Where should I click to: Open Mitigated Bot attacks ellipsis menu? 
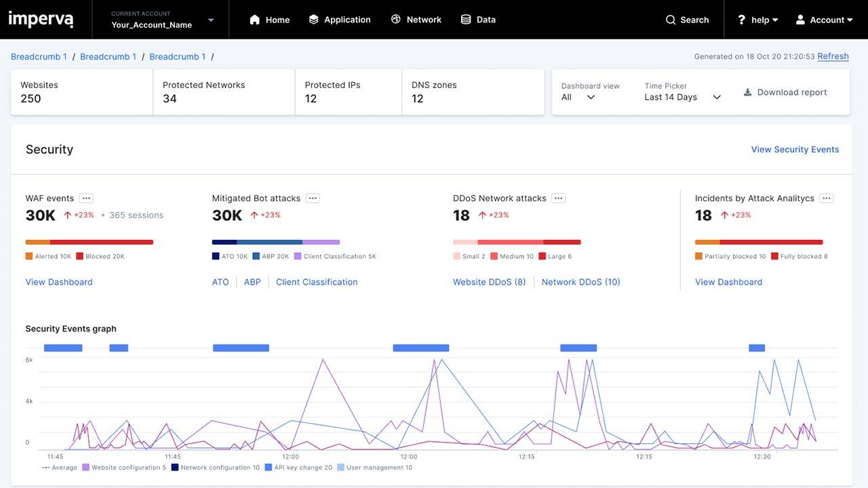[313, 198]
